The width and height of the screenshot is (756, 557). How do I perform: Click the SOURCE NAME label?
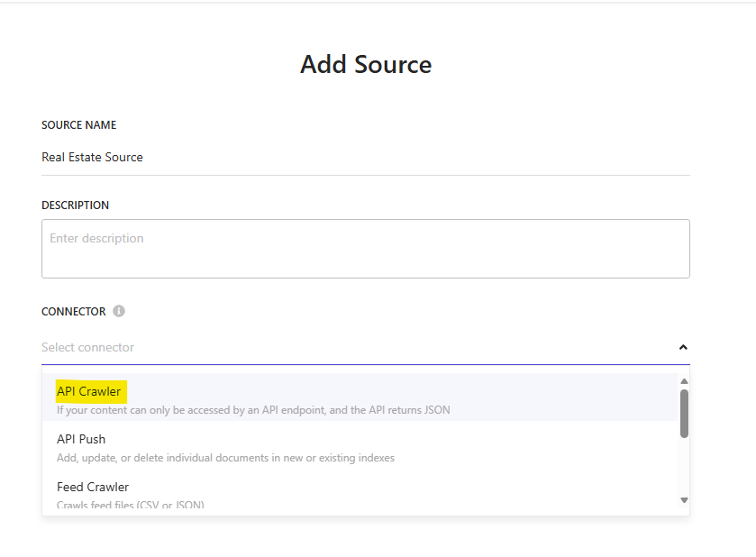[x=78, y=125]
